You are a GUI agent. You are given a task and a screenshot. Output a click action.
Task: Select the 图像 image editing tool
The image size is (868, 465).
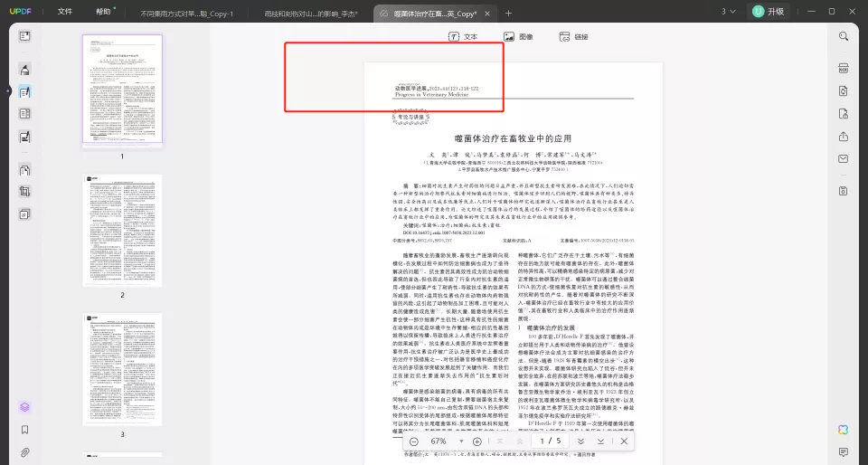518,36
